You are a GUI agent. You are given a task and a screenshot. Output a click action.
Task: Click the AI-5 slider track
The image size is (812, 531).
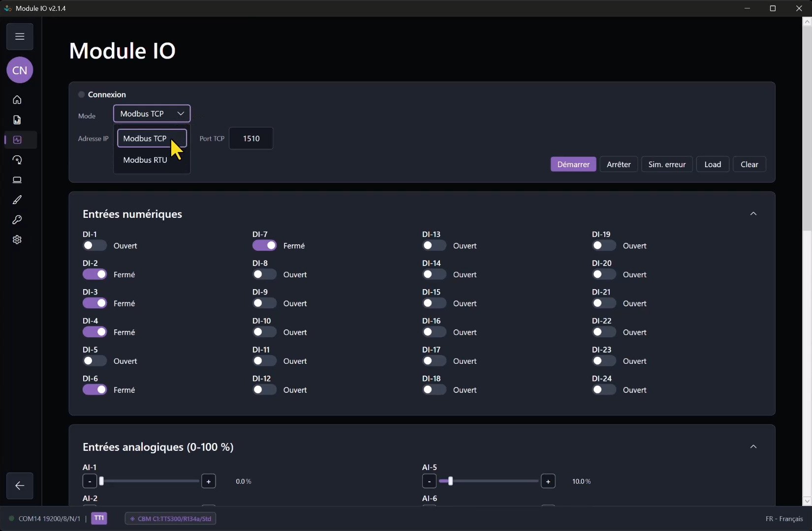click(489, 481)
